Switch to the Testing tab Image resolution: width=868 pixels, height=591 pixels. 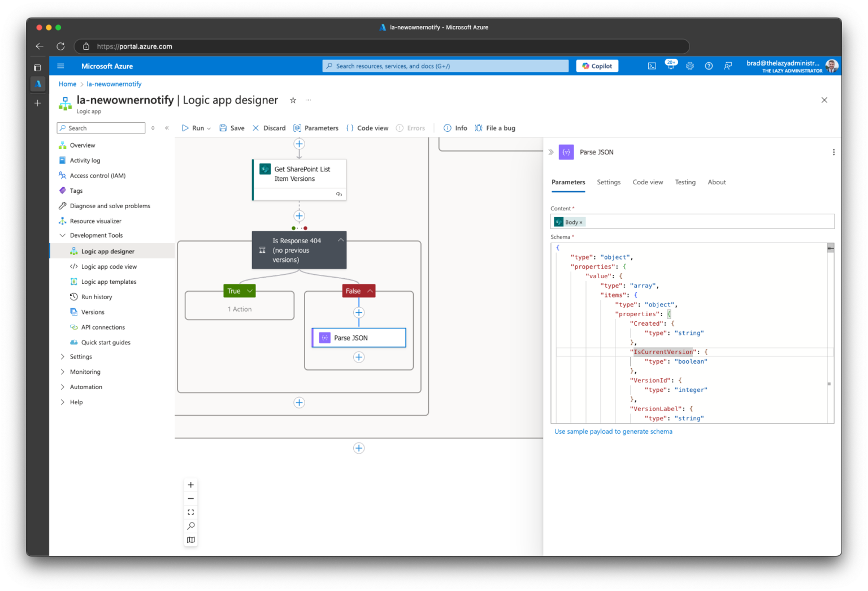point(685,182)
